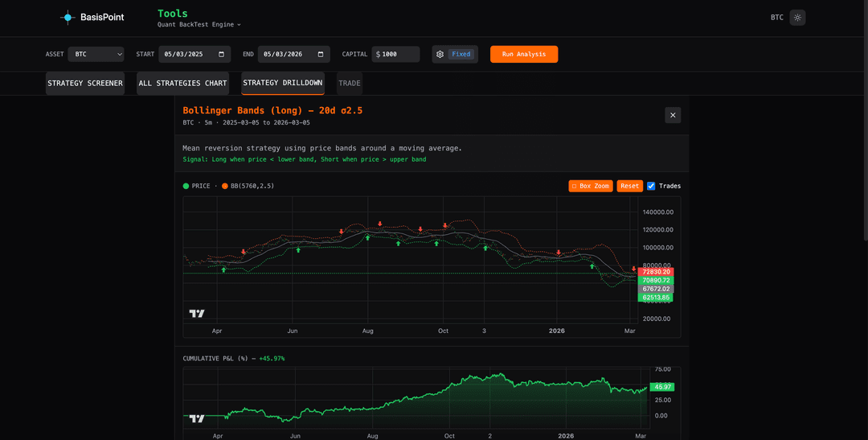Screen dimensions: 868x440
Task: Expand the ASSET dropdown showing BTC
Action: [96, 55]
